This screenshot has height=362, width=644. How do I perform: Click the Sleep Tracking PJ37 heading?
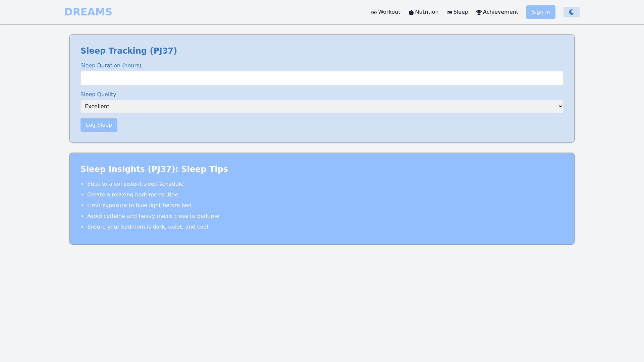[x=129, y=51]
